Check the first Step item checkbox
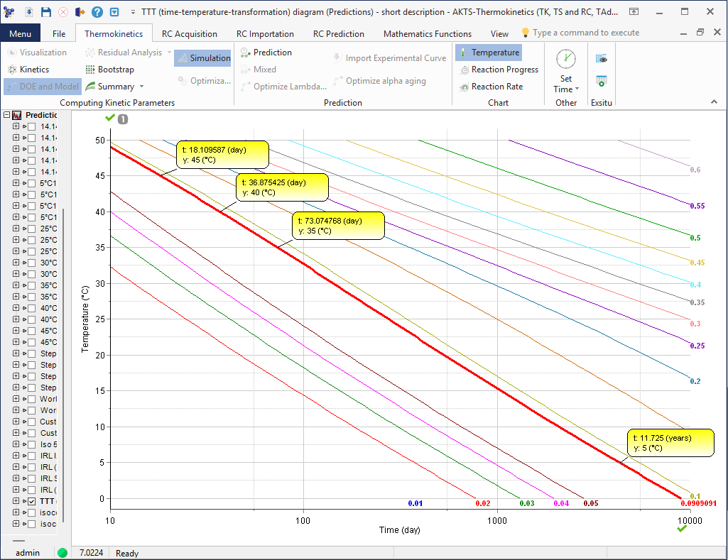Viewport: 728px width, 560px height. (31, 353)
